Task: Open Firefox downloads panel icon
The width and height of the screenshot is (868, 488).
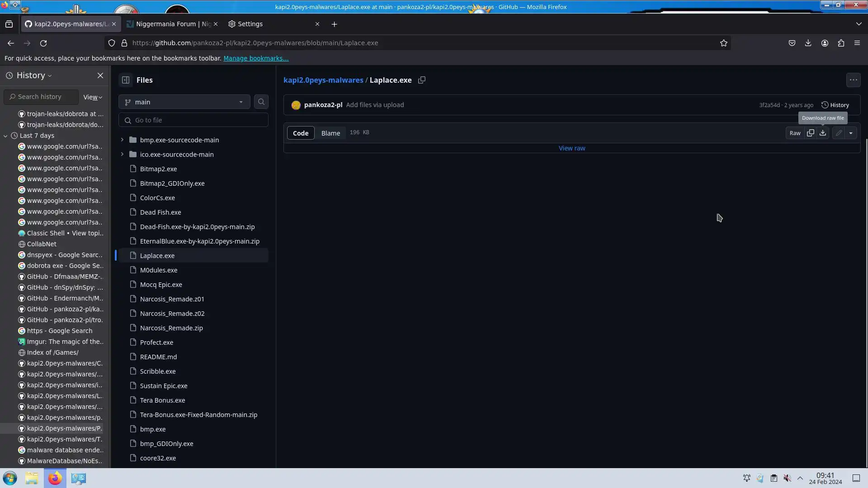Action: [x=808, y=43]
